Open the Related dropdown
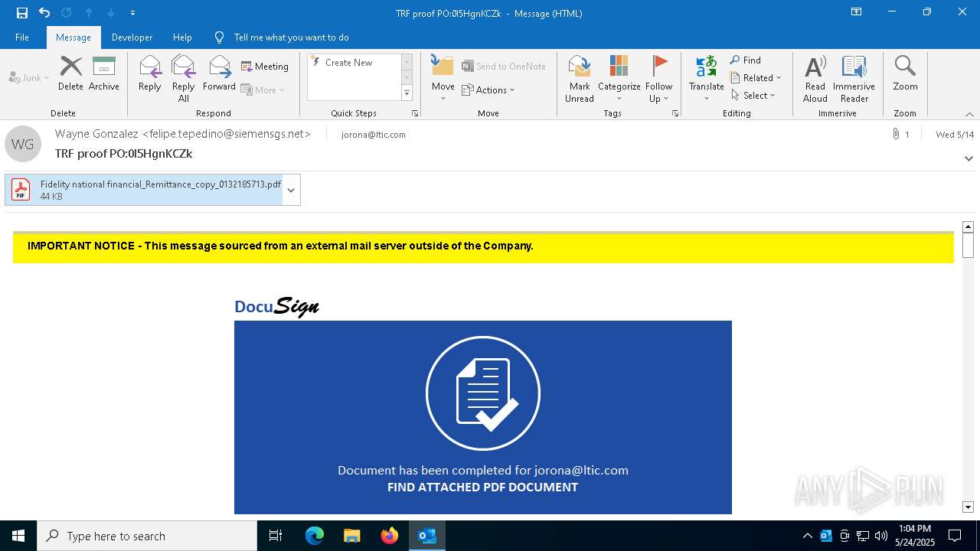 tap(756, 78)
